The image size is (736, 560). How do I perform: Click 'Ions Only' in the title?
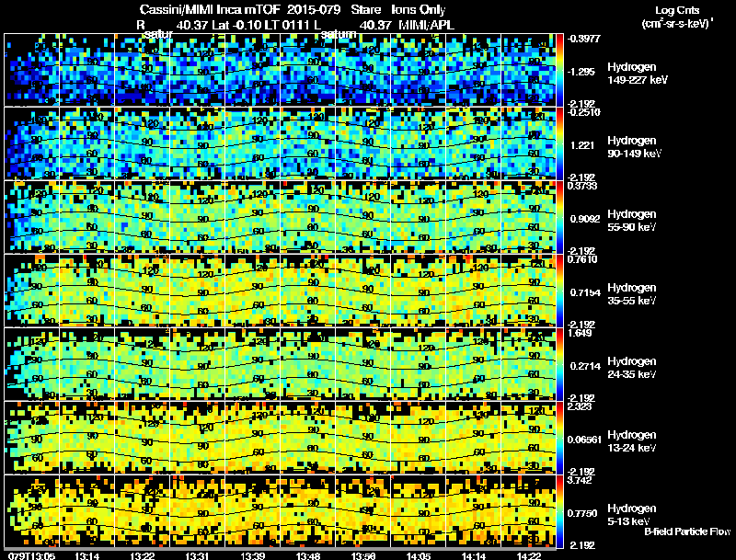click(x=419, y=10)
